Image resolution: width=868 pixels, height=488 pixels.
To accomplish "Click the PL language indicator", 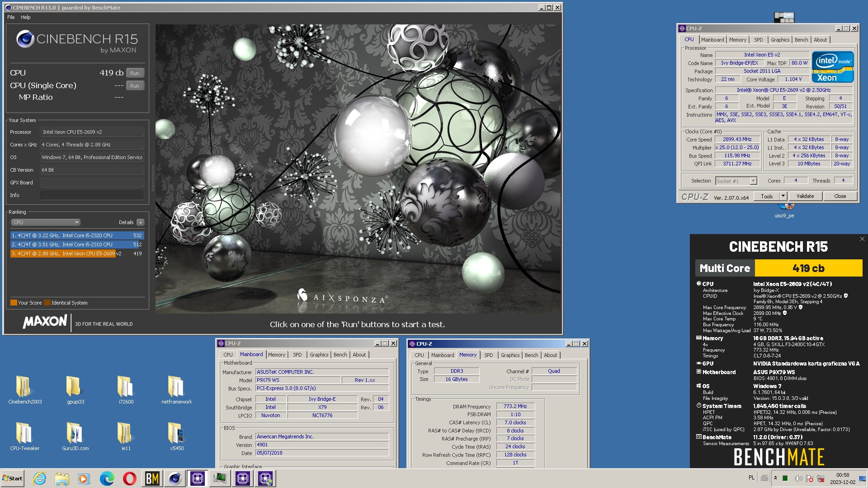I will click(751, 478).
